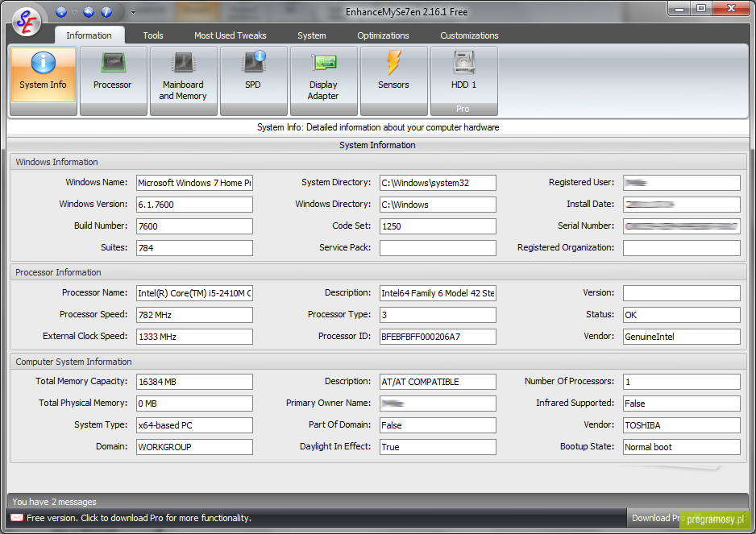Click Free version download Pro message link
Viewport: 756px width, 534px height.
click(x=139, y=518)
